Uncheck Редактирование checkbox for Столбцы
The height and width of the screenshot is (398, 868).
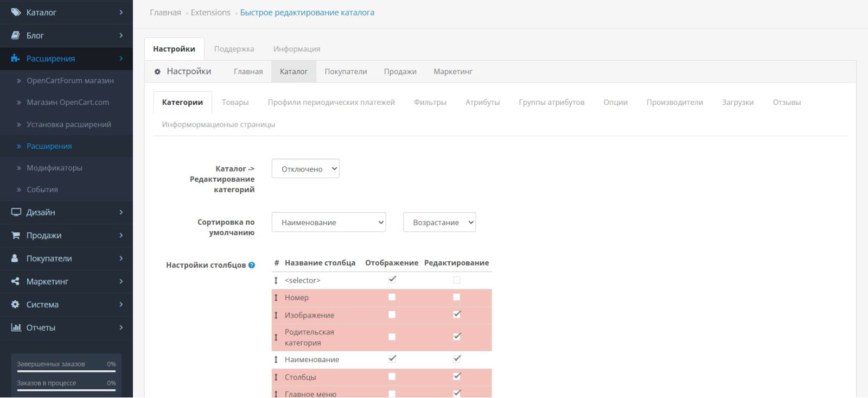coord(457,376)
